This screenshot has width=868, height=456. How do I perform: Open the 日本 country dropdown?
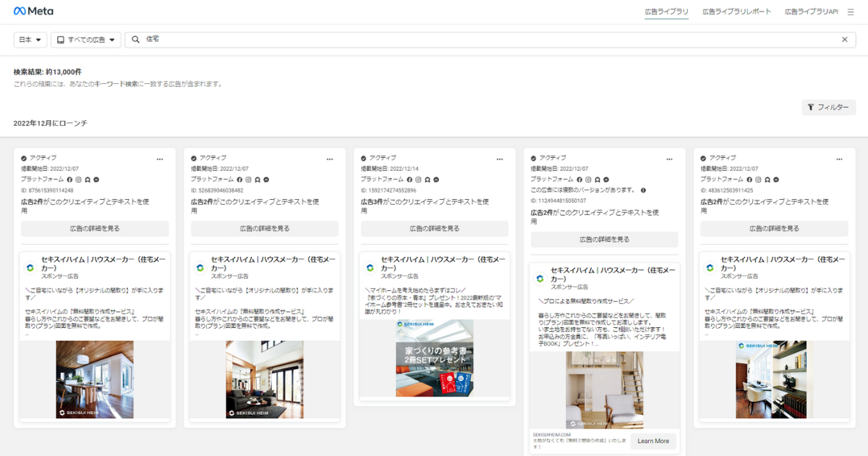coord(30,40)
